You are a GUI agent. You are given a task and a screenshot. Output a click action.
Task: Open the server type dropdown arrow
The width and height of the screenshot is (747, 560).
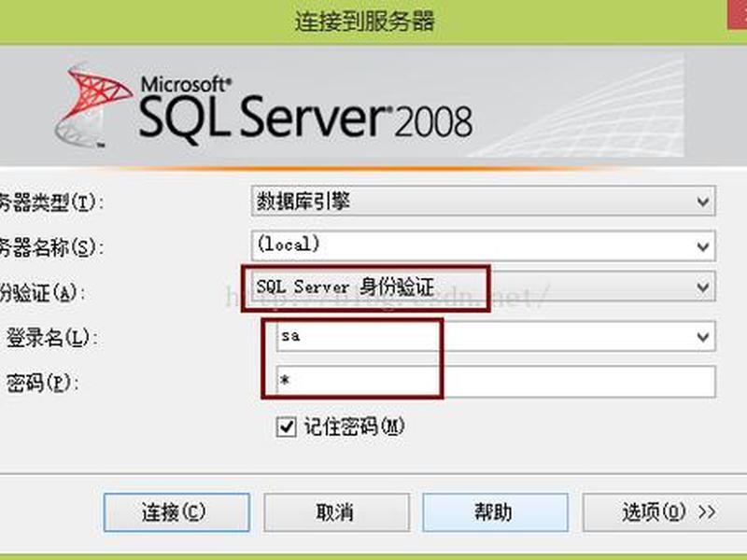click(x=703, y=202)
